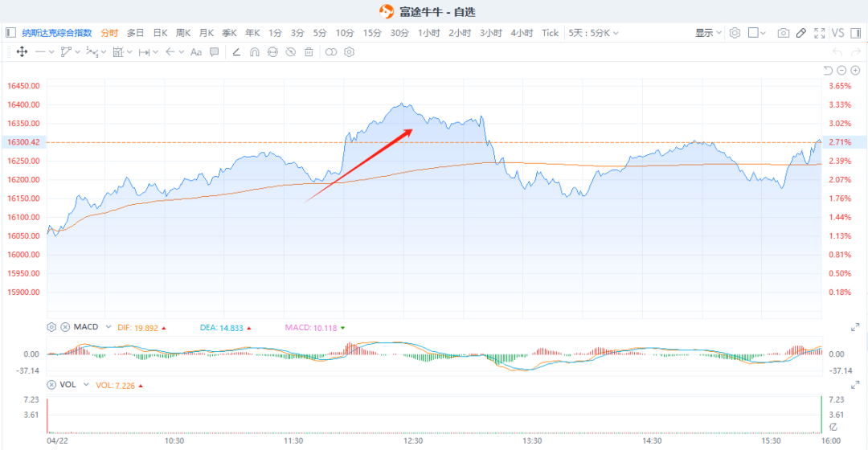Click the 纳斯达克综合指数 index name

pyautogui.click(x=57, y=33)
